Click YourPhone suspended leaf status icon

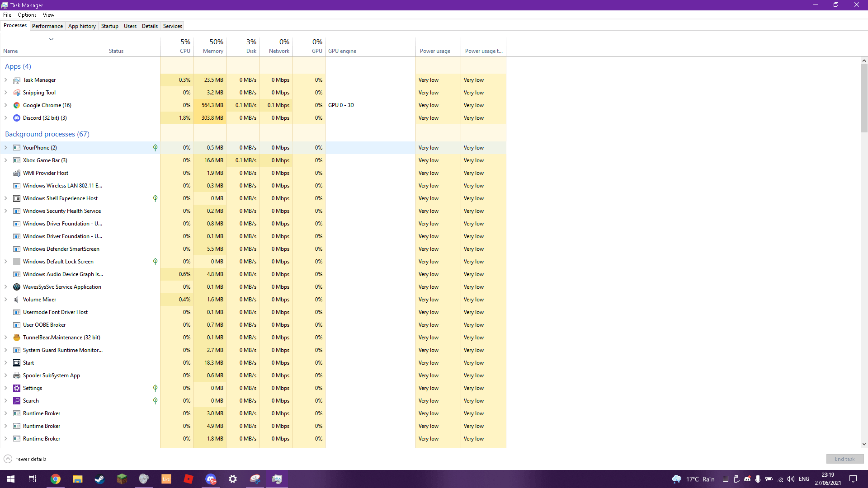pyautogui.click(x=155, y=148)
